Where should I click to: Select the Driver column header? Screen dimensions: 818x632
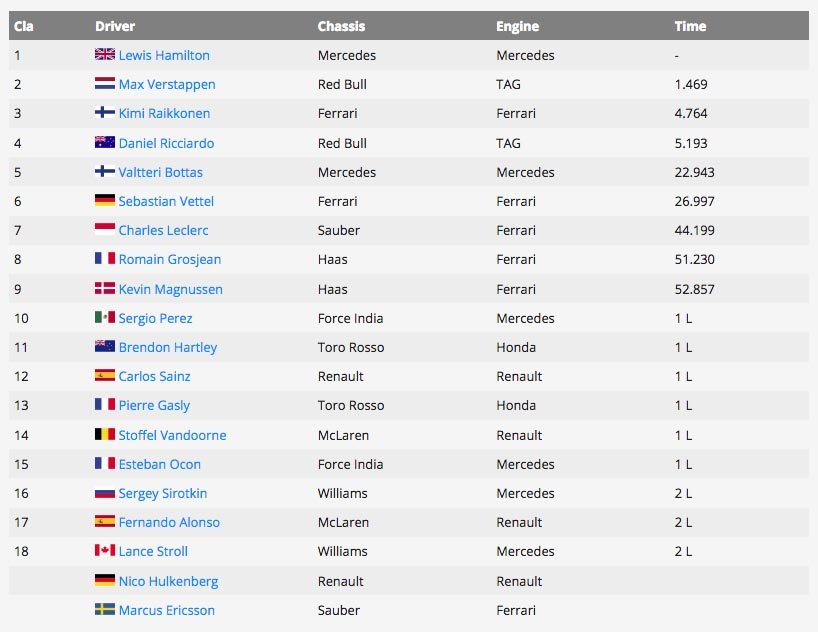point(115,26)
